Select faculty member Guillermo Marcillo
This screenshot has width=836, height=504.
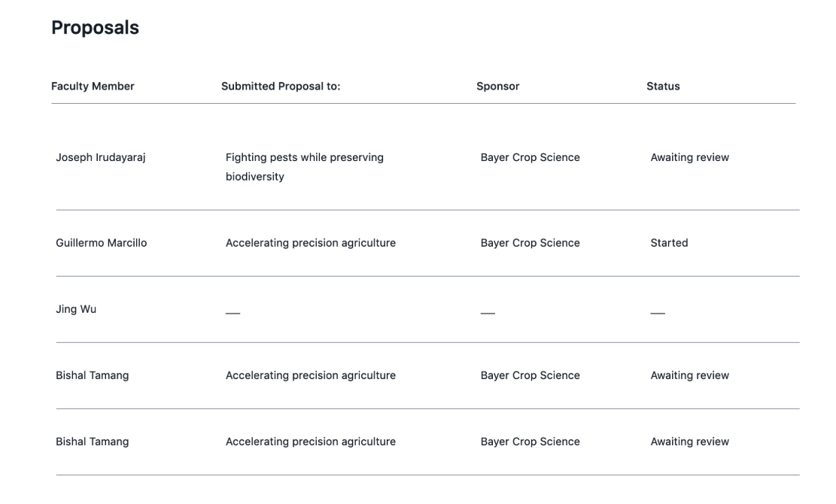pyautogui.click(x=101, y=243)
